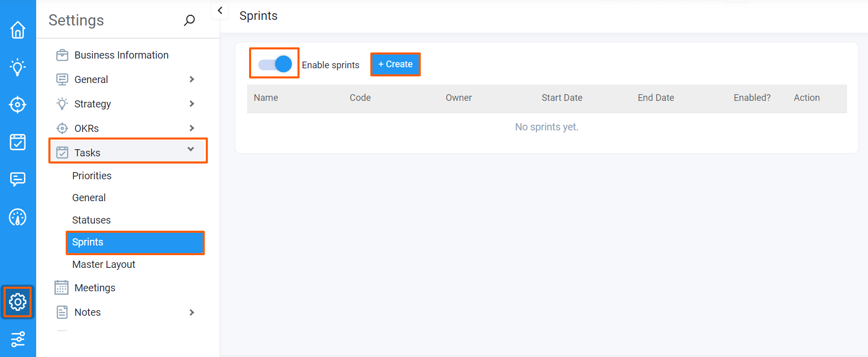Viewport: 868px width, 357px height.
Task: Click the Tasks checkbox icon in sidebar
Action: [x=18, y=142]
